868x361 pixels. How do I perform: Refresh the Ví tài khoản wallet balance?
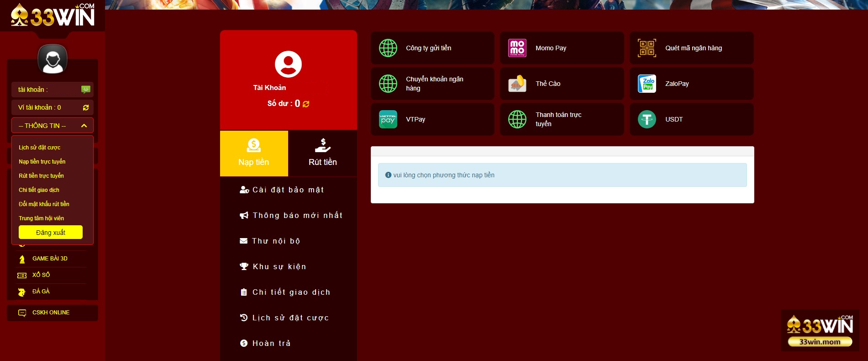tap(85, 108)
